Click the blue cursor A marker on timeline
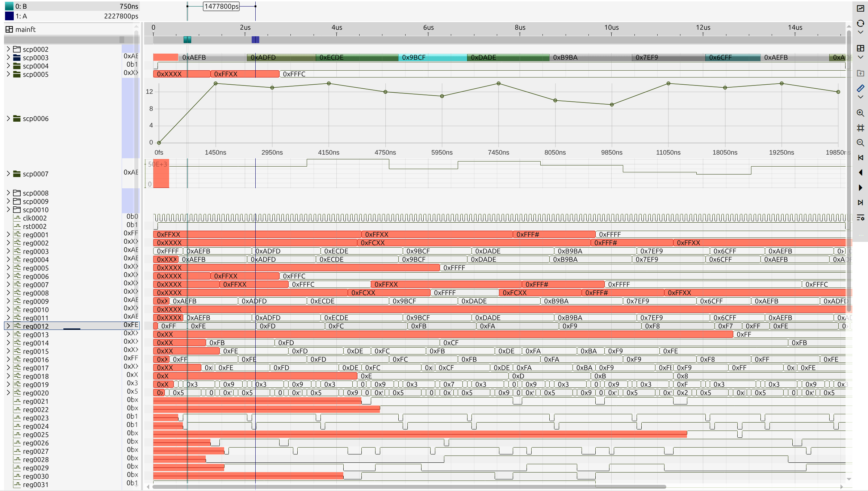Screen dimensions: 868x491 [x=255, y=40]
